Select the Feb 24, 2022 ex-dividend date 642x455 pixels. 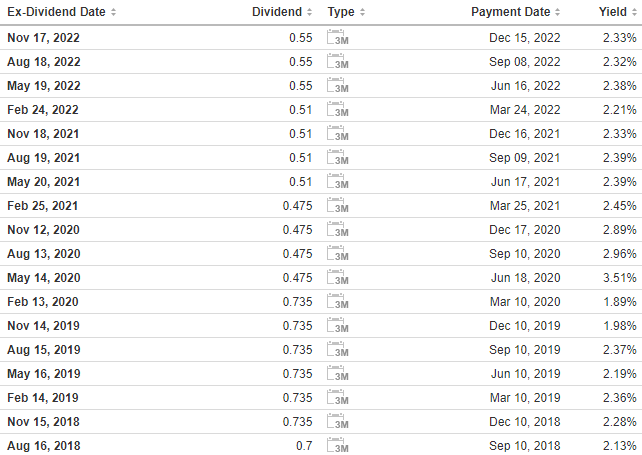pos(43,110)
